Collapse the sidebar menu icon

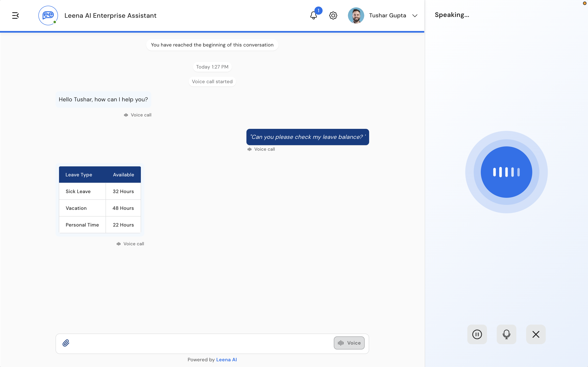click(16, 15)
